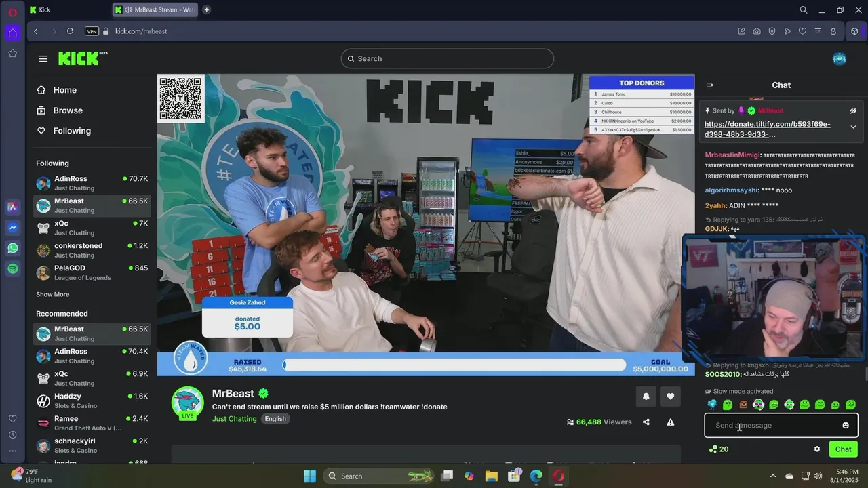Viewport: 868px width, 488px height.
Task: Insert the blue heart emote
Action: point(712,405)
